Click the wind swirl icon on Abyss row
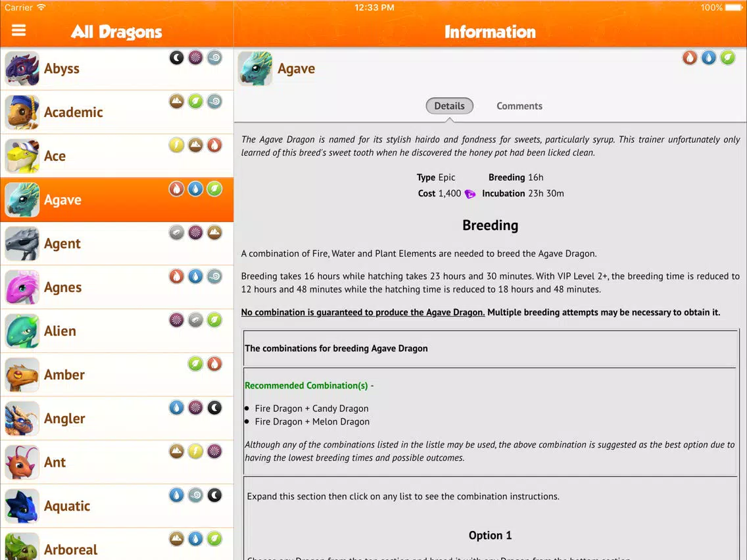Viewport: 747px width, 560px height. [x=214, y=58]
